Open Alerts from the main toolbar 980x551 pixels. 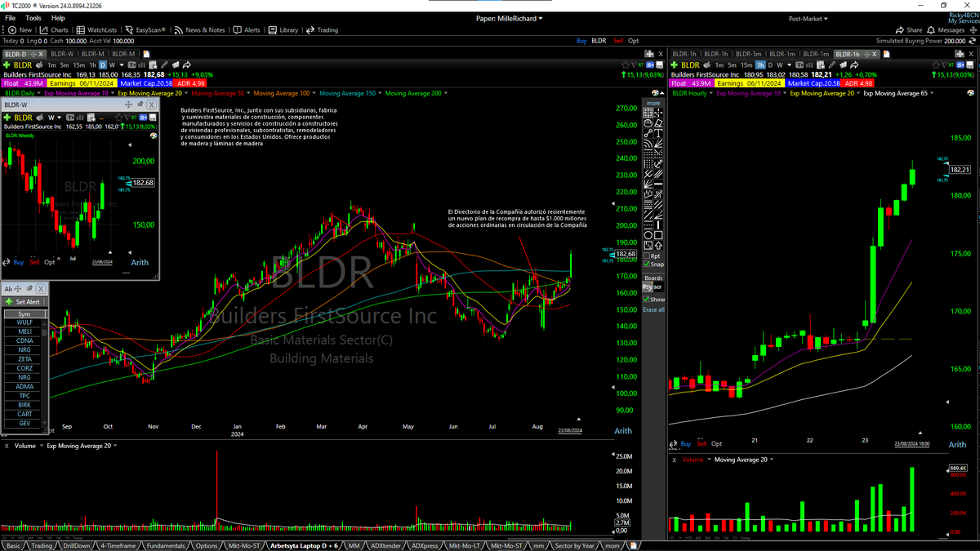click(247, 30)
